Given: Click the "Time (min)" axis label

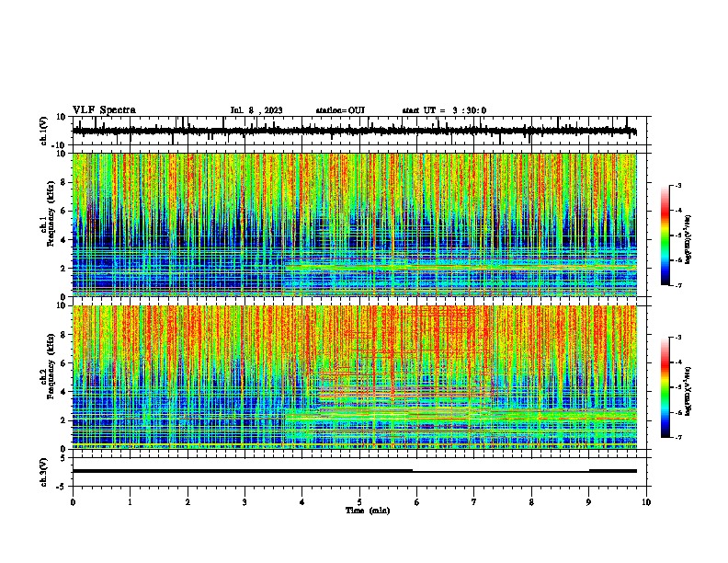Looking at the screenshot, I should pyautogui.click(x=368, y=511).
